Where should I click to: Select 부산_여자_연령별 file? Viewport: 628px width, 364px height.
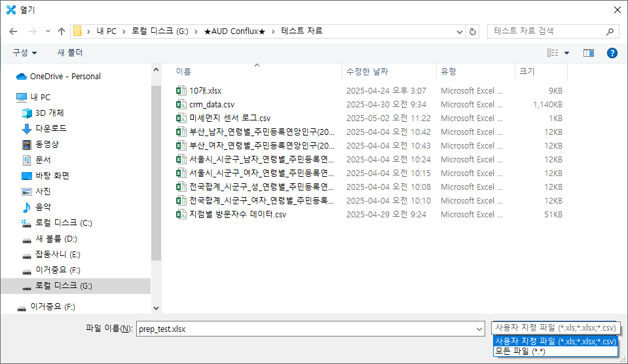tap(262, 146)
